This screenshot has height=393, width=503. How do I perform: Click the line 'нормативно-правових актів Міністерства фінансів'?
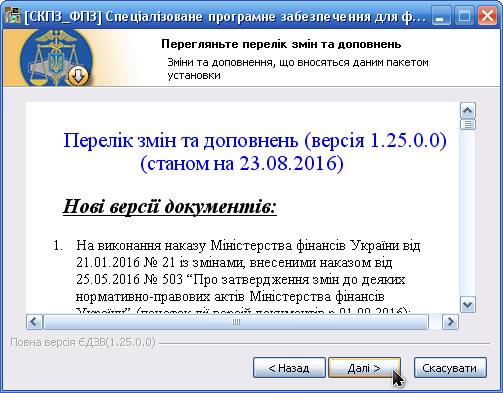click(230, 296)
